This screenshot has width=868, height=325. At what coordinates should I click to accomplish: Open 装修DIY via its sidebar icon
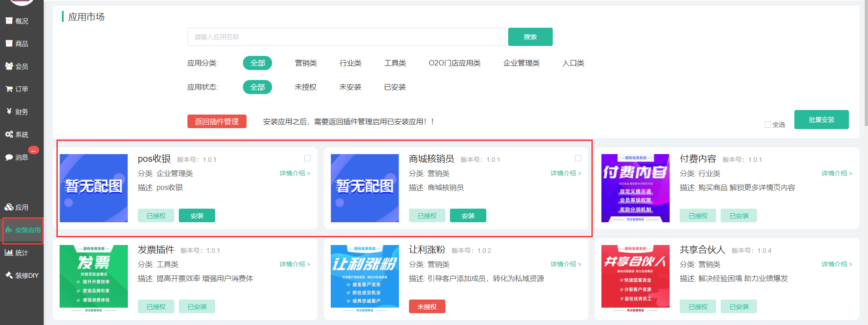[9, 275]
